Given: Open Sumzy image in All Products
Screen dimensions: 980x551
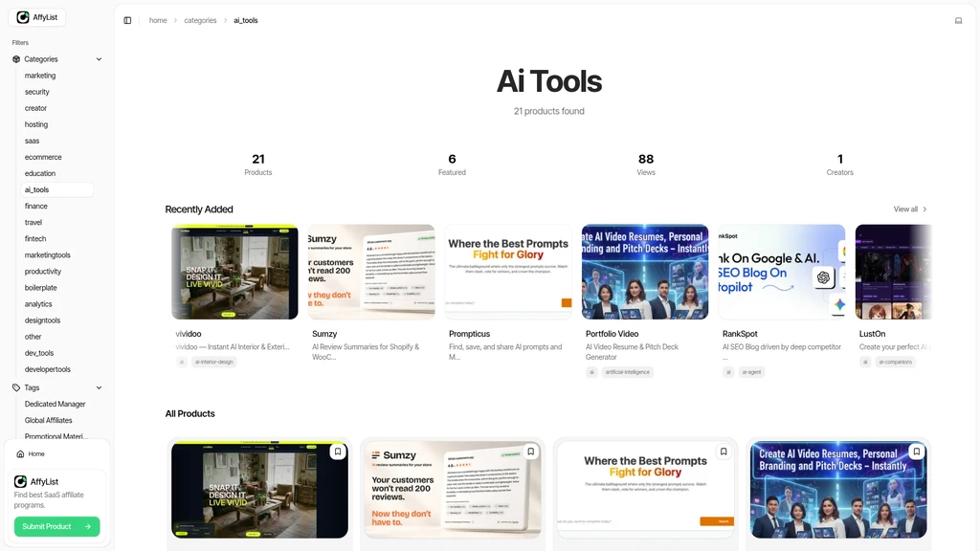Looking at the screenshot, I should (x=453, y=490).
